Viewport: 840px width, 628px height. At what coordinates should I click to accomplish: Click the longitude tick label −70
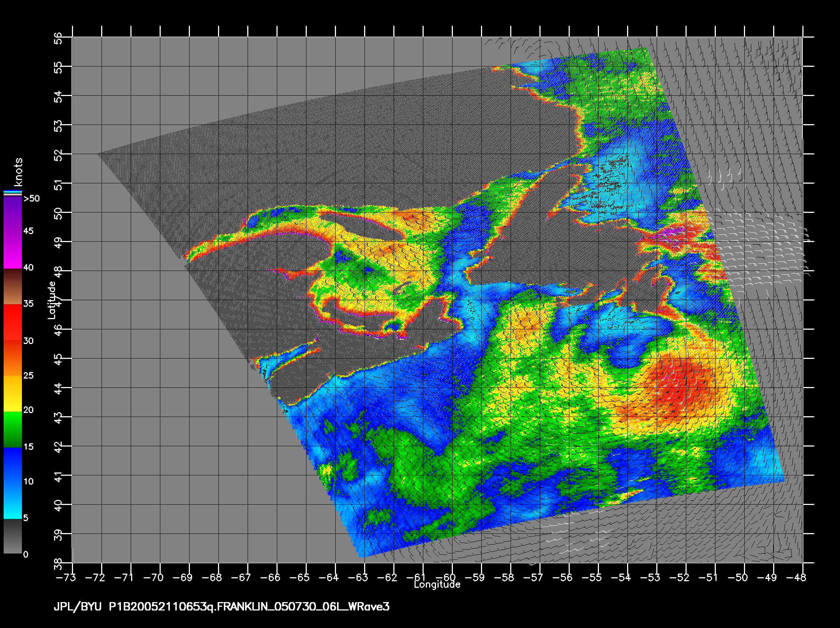154,578
